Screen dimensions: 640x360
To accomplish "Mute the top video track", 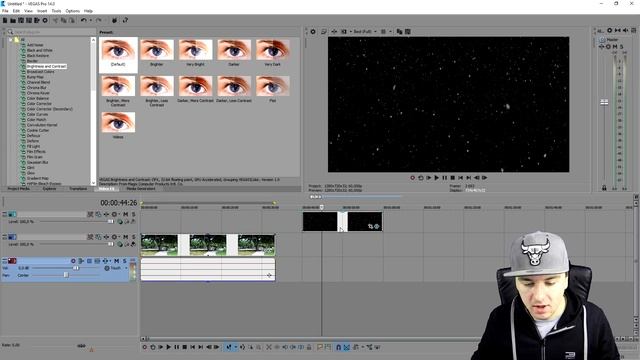I will click(126, 214).
